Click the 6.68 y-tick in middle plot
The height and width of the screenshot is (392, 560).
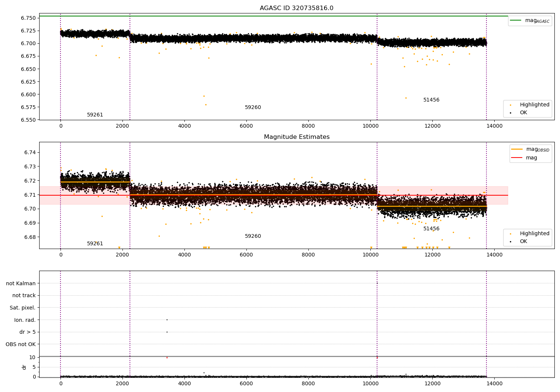30,237
